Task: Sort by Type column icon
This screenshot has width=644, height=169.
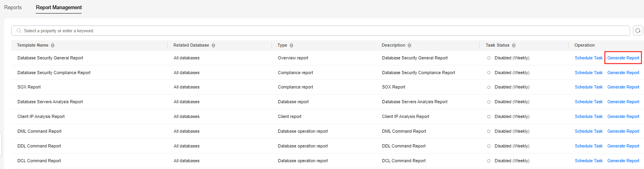Action: click(291, 45)
